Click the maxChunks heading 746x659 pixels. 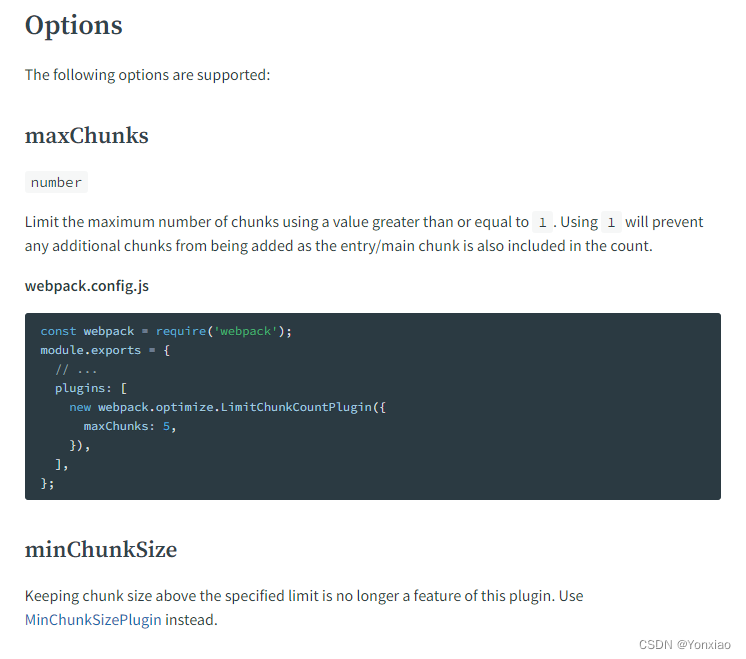point(87,136)
